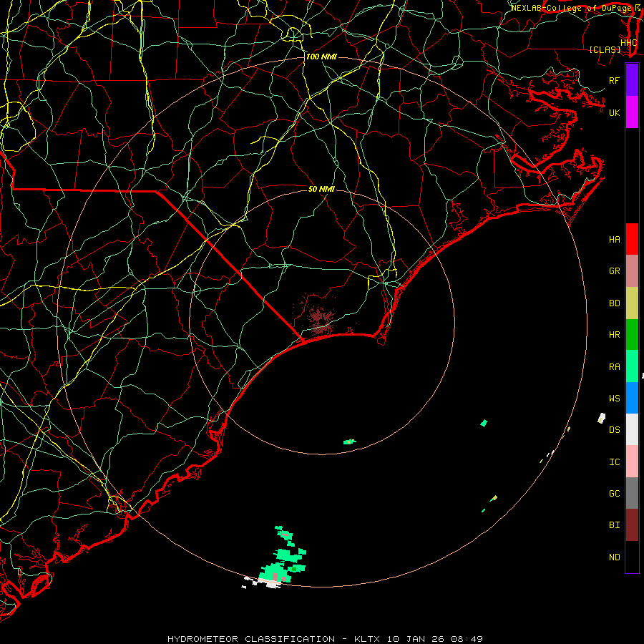Image resolution: width=644 pixels, height=644 pixels.
Task: Click the brown biological echo cluster near radar center
Action: (x=319, y=318)
